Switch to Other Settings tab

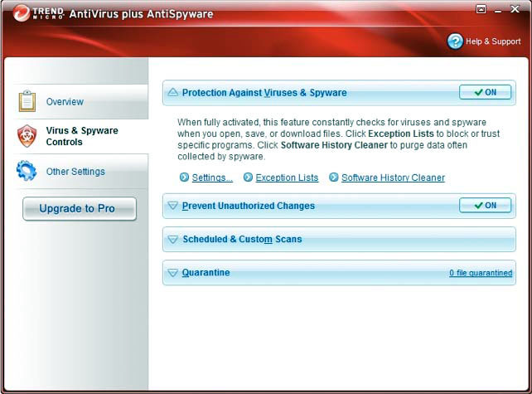pos(81,172)
